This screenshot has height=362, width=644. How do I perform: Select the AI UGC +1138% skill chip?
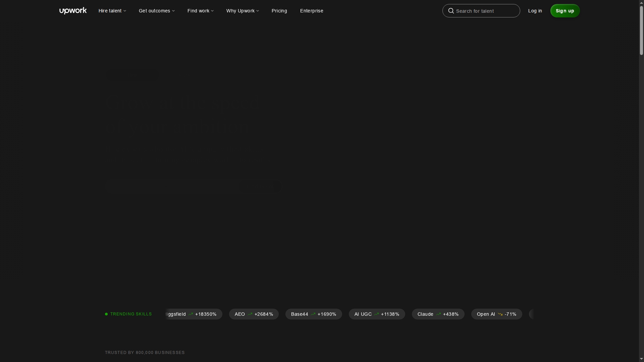377,314
